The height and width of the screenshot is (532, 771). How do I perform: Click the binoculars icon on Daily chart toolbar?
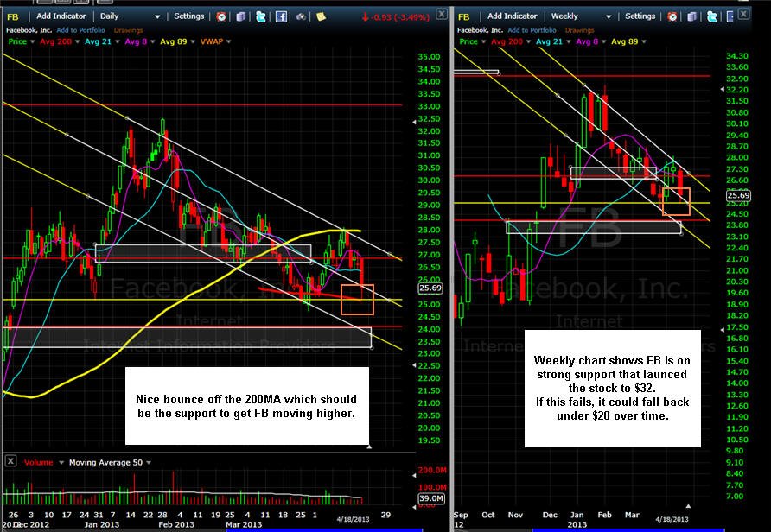click(x=301, y=16)
